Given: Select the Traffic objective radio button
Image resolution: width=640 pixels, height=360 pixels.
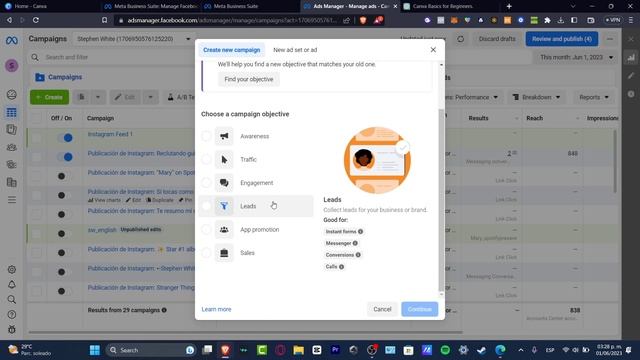Looking at the screenshot, I should click(x=207, y=160).
